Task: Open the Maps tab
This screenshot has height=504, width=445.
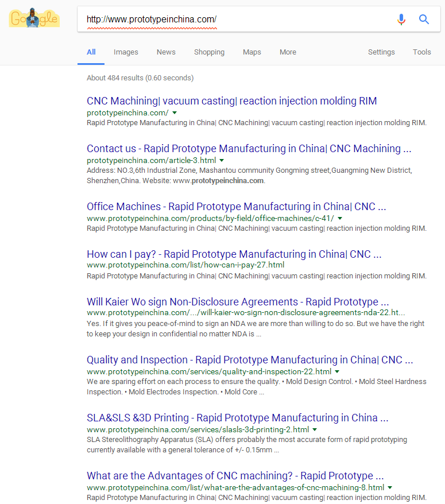Action: point(251,52)
